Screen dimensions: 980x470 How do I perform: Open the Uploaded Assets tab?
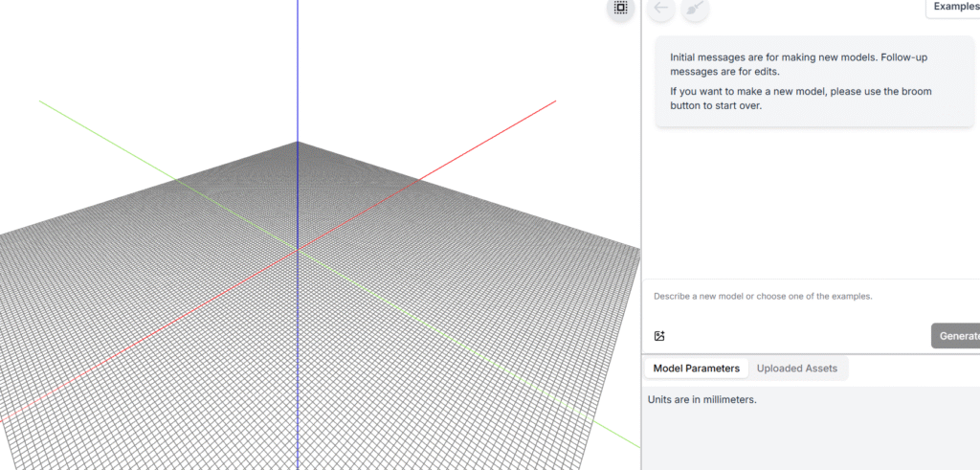click(x=797, y=369)
